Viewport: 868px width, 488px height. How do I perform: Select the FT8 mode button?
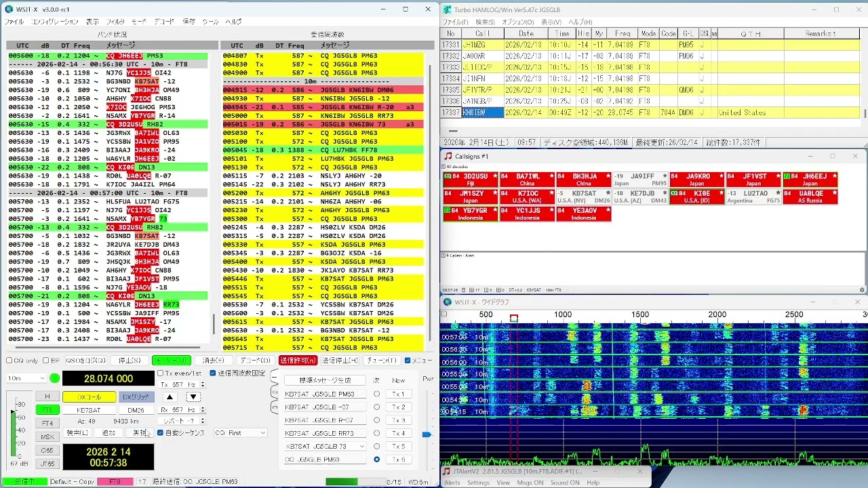(x=47, y=410)
